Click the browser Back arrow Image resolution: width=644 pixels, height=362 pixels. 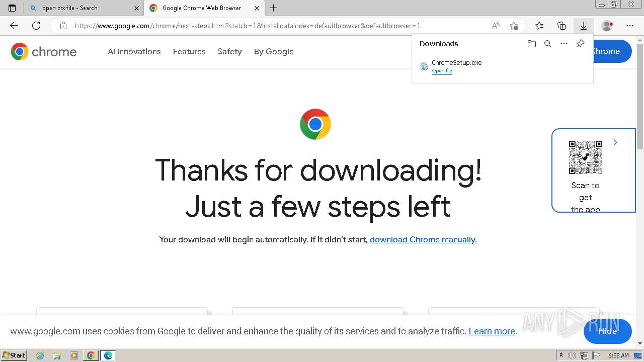pos(14,26)
